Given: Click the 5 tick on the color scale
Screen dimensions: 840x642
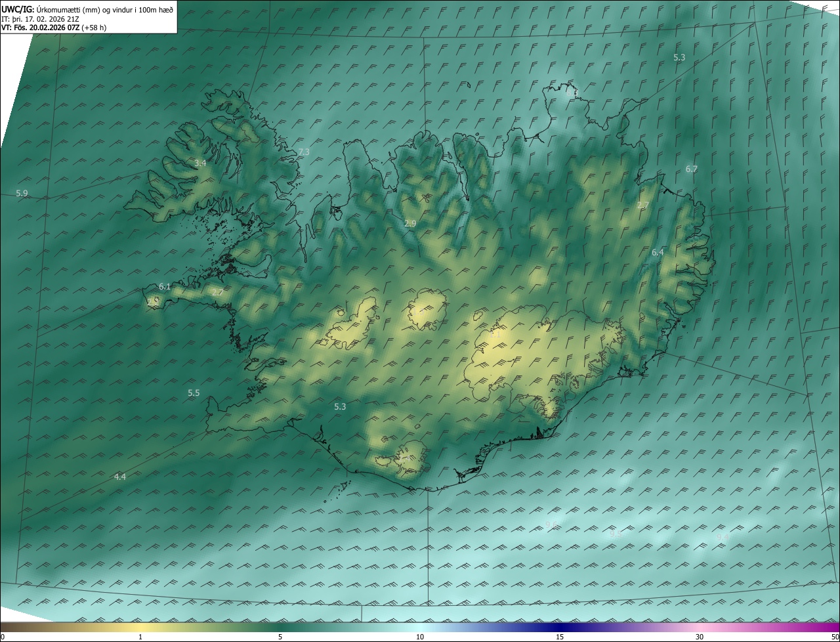Looking at the screenshot, I should (x=280, y=637).
